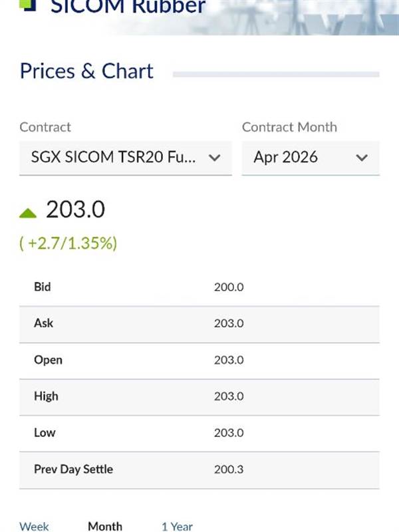Image resolution: width=399 pixels, height=532 pixels.
Task: Click the Apr 2026 month selector
Action: pos(286,158)
